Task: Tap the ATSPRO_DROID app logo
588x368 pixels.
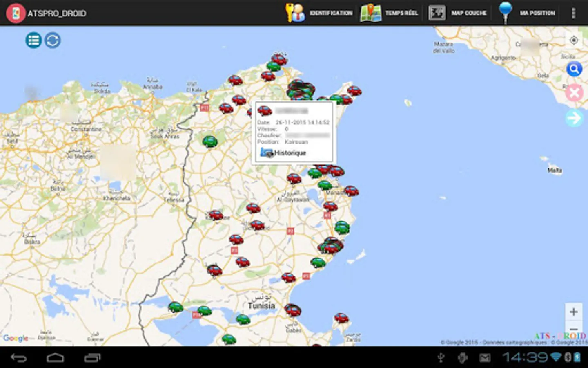Action: coord(16,13)
